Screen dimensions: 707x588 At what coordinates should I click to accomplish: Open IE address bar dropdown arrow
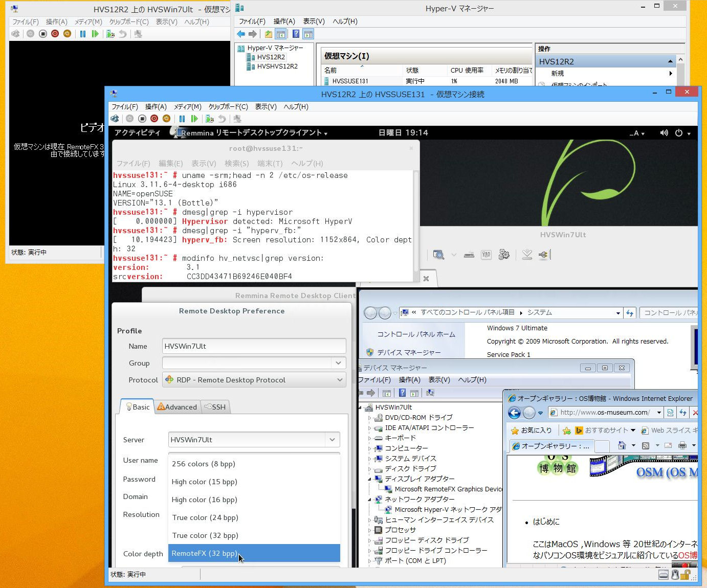659,413
